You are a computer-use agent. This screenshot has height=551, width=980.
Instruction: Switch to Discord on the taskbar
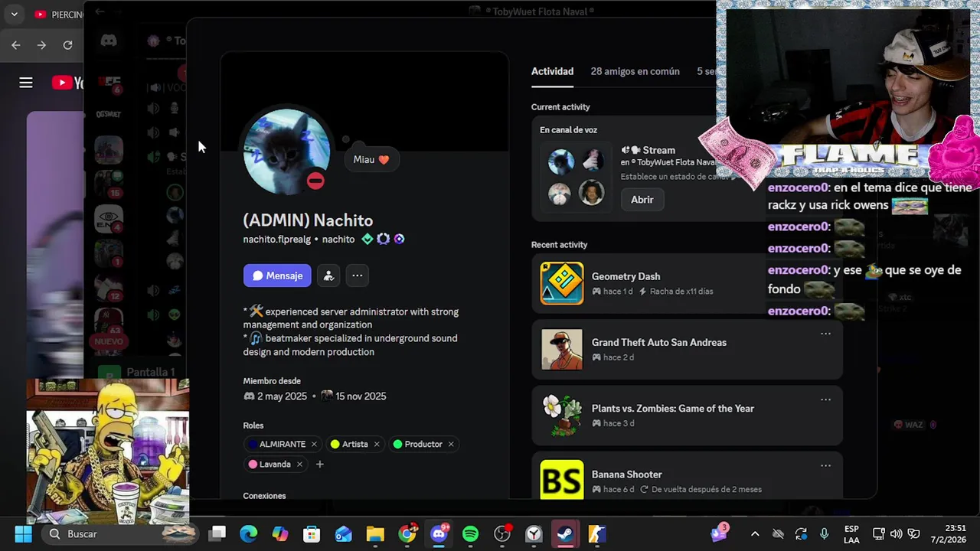(439, 533)
